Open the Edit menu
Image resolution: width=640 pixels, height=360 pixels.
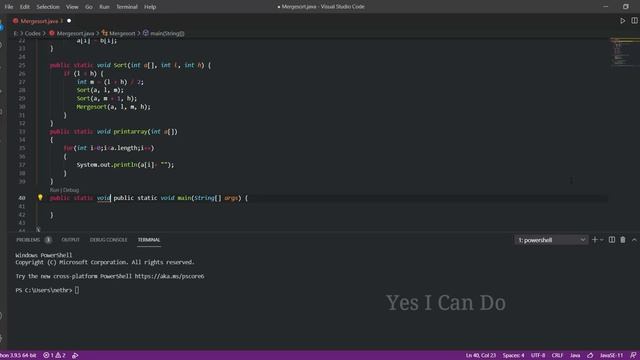[24, 7]
